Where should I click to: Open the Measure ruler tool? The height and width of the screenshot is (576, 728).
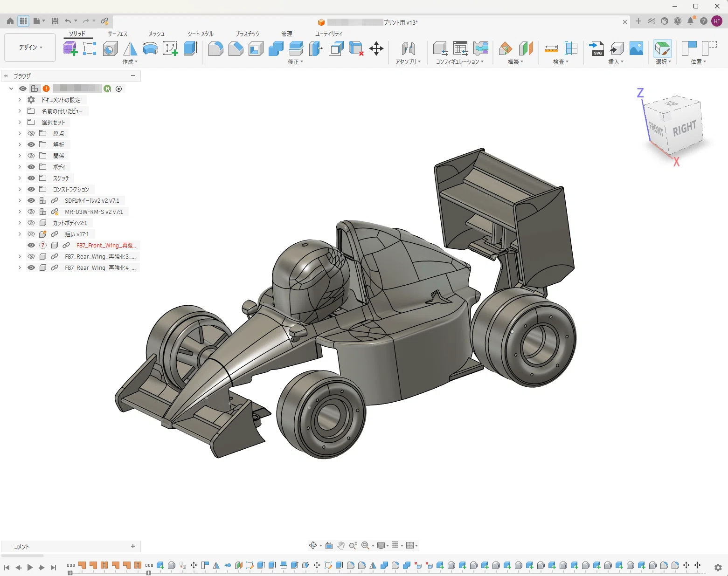click(551, 48)
